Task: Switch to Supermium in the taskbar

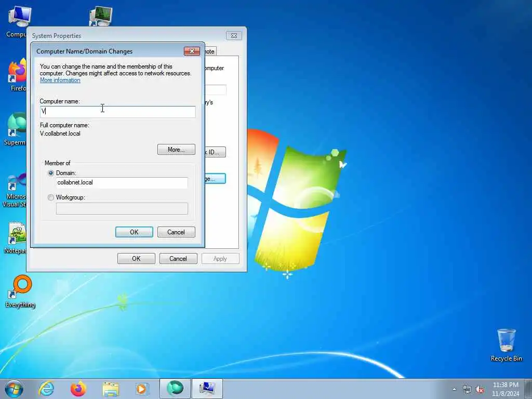Action: click(175, 389)
